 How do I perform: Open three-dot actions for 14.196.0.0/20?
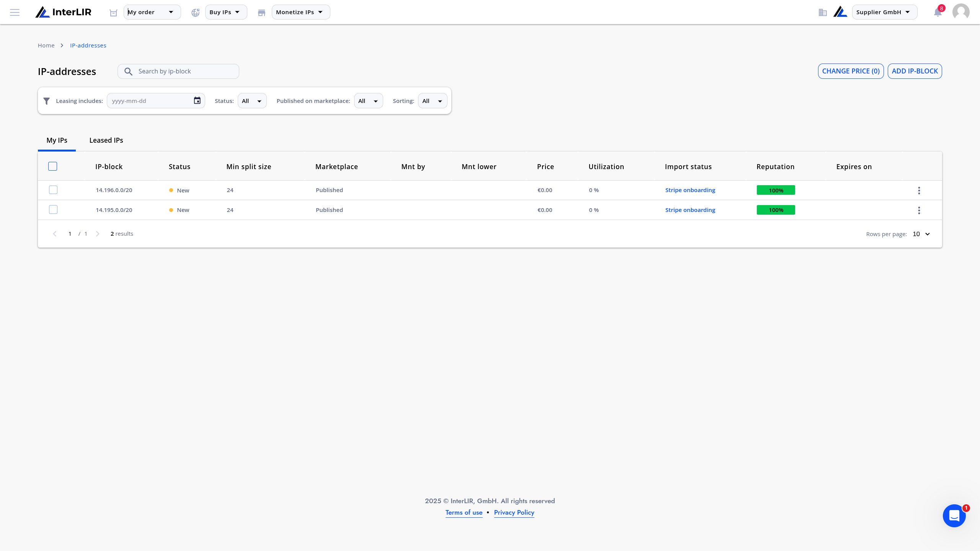point(919,191)
